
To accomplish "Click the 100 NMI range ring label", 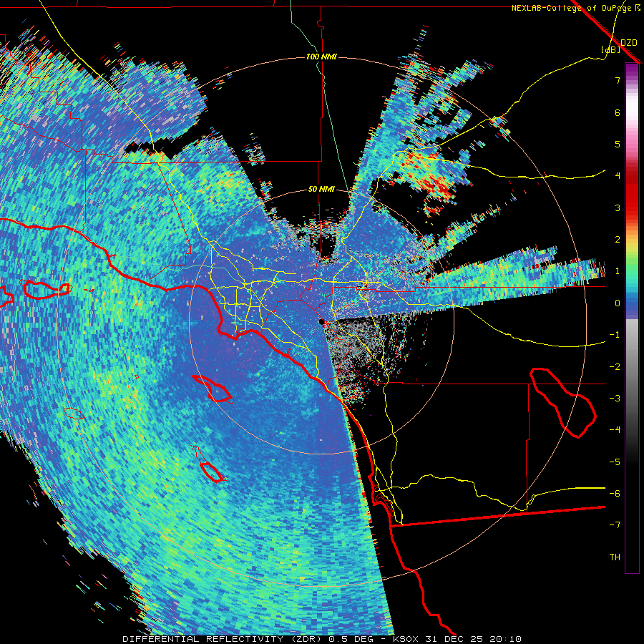I will pos(321,57).
